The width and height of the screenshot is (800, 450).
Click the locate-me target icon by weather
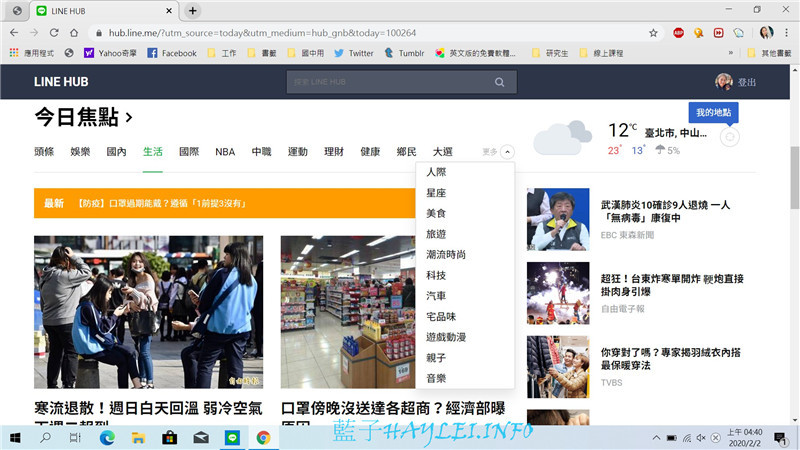[730, 137]
